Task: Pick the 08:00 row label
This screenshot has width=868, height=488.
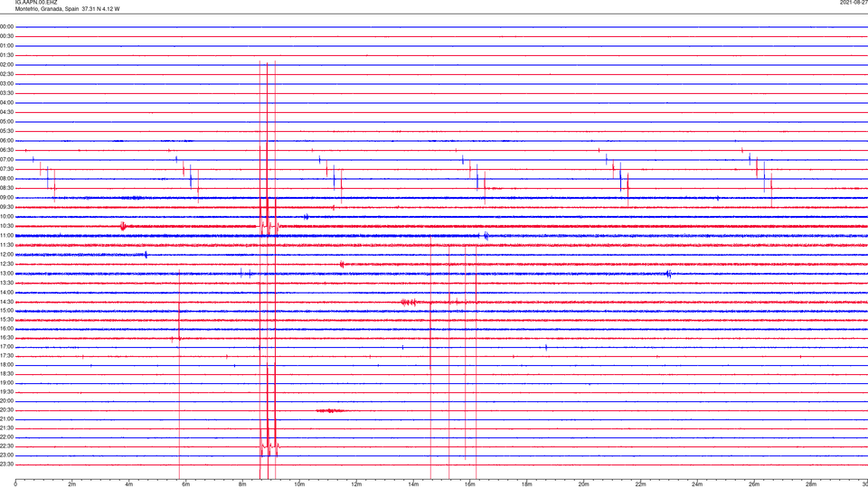Action: click(x=7, y=179)
